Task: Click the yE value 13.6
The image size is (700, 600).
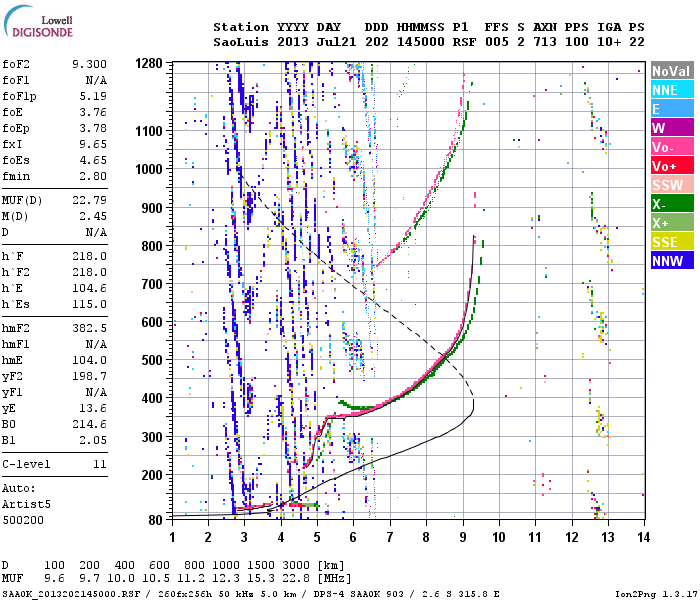Action: [93, 408]
